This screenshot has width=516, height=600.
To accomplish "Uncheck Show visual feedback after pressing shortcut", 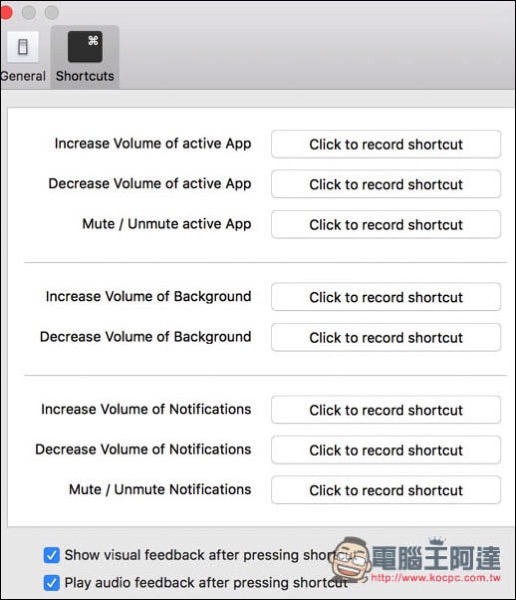I will pyautogui.click(x=52, y=555).
